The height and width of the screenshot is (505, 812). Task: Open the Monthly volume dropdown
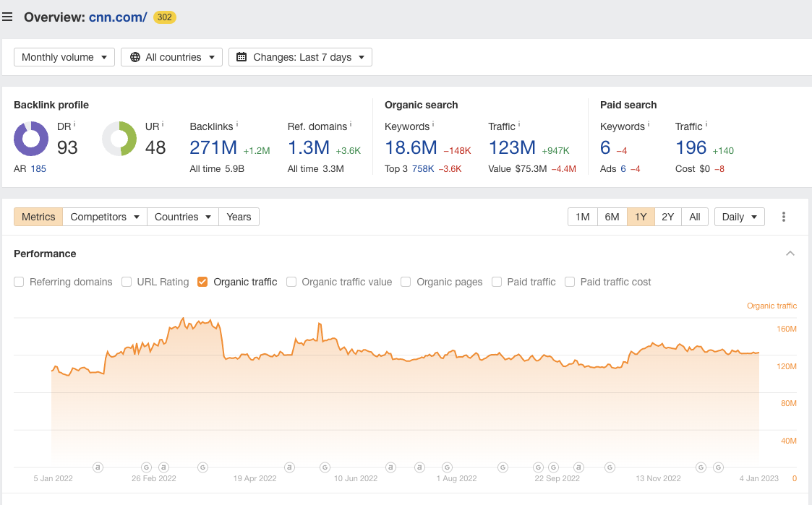point(64,57)
